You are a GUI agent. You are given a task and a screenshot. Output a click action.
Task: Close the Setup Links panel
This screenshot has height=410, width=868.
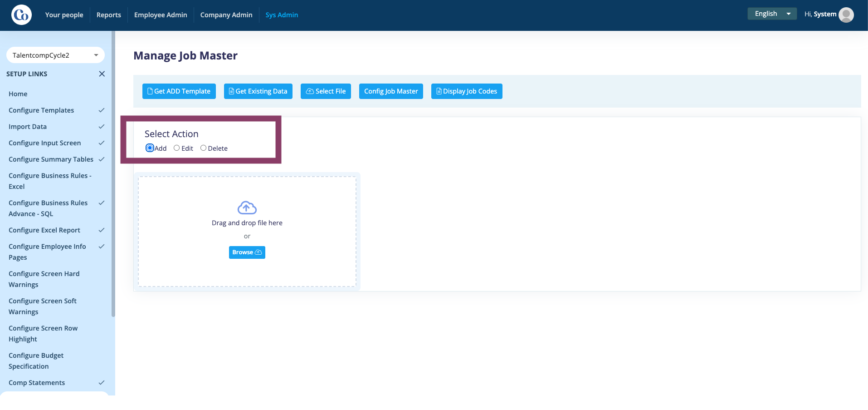(102, 74)
